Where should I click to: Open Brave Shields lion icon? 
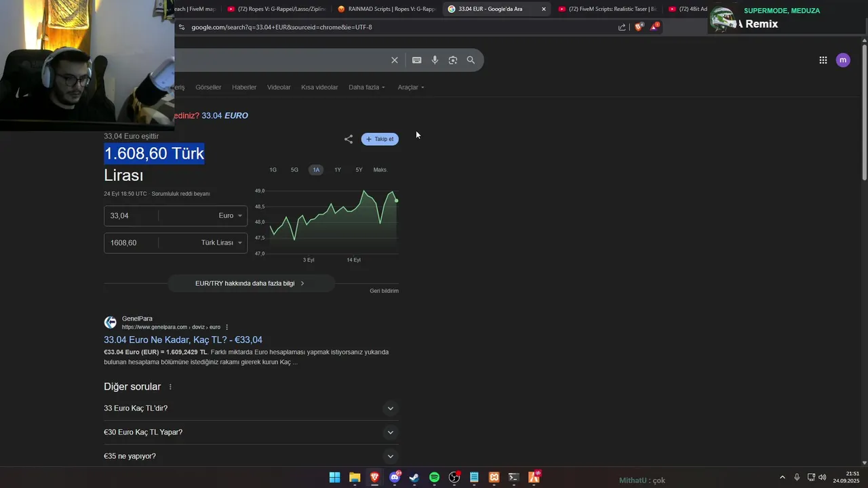click(x=638, y=27)
